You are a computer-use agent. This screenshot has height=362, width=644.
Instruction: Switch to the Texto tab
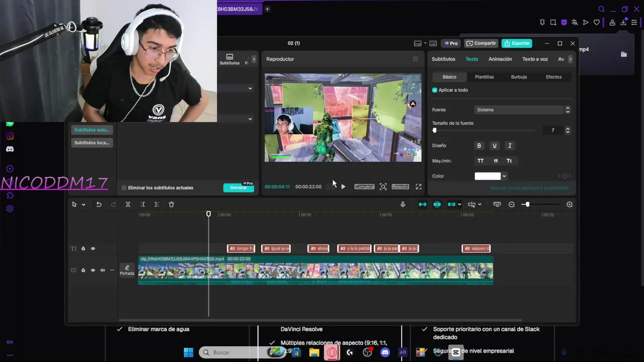click(x=472, y=59)
